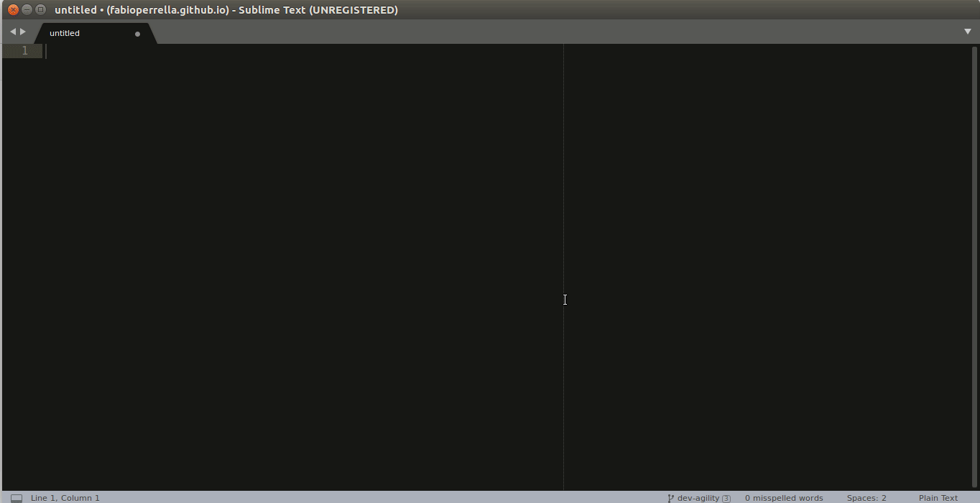Viewport: 980px width, 503px height.
Task: Open the Plain Text syntax selector
Action: (x=938, y=498)
